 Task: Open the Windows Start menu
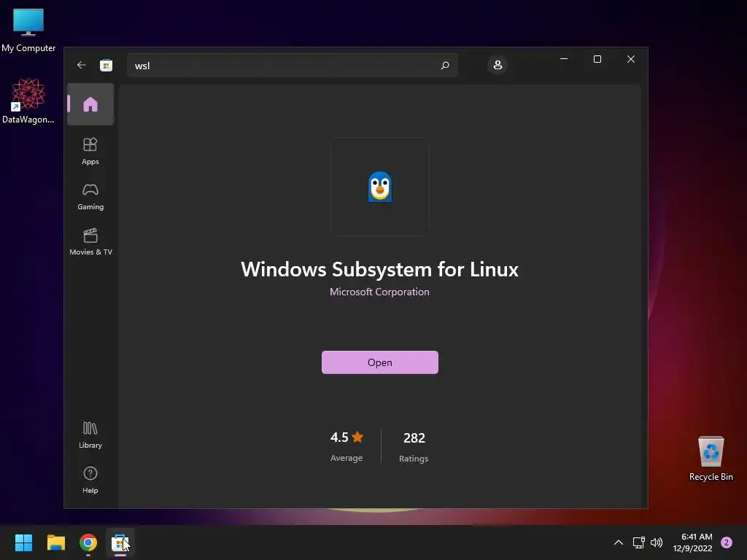pos(24,542)
